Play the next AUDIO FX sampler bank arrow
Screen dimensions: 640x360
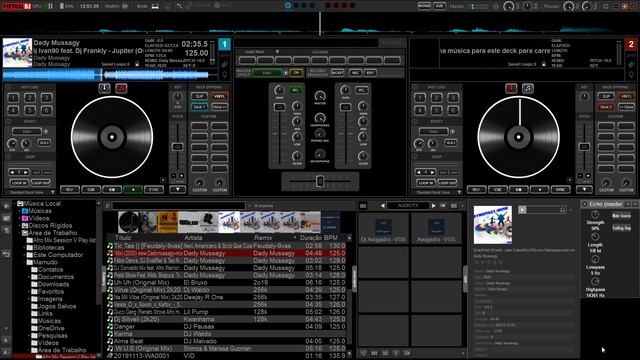(433, 206)
